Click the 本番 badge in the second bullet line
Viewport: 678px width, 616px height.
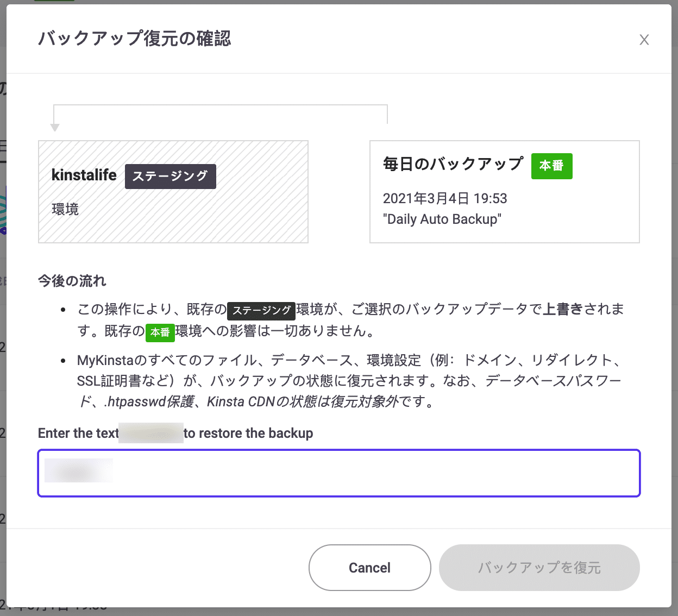click(x=160, y=333)
